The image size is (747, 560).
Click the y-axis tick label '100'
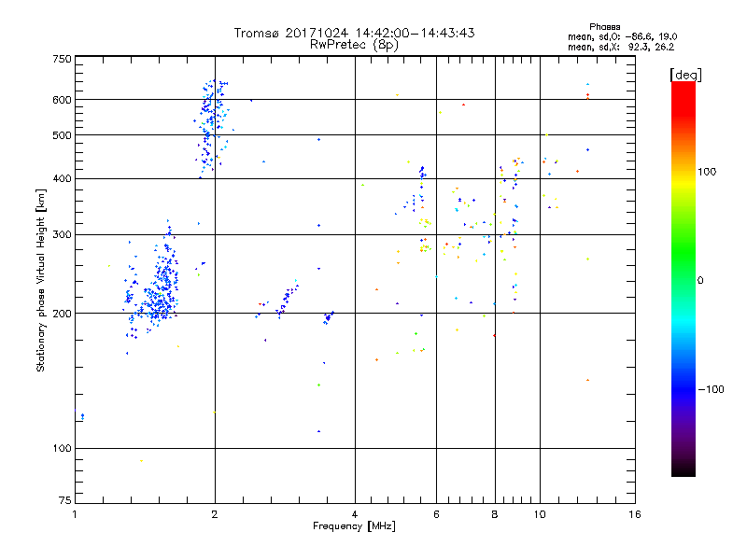pyautogui.click(x=63, y=448)
